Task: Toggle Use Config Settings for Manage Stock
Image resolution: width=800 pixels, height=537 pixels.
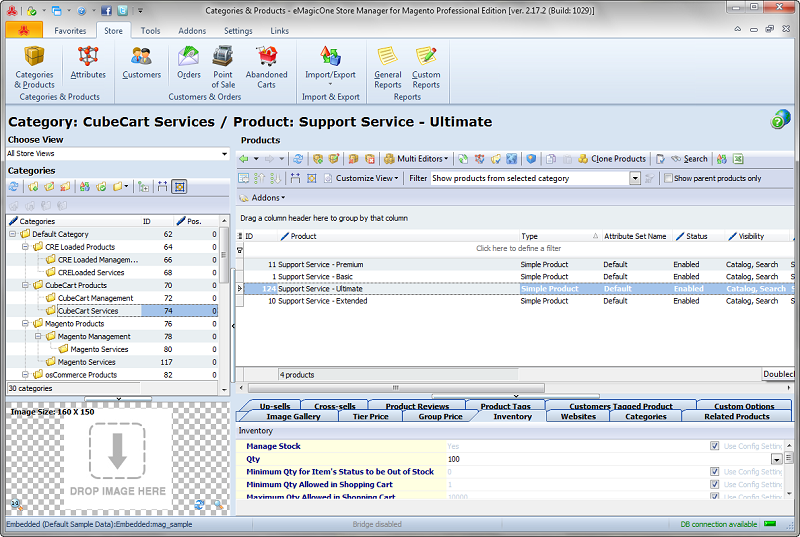Action: tap(714, 446)
